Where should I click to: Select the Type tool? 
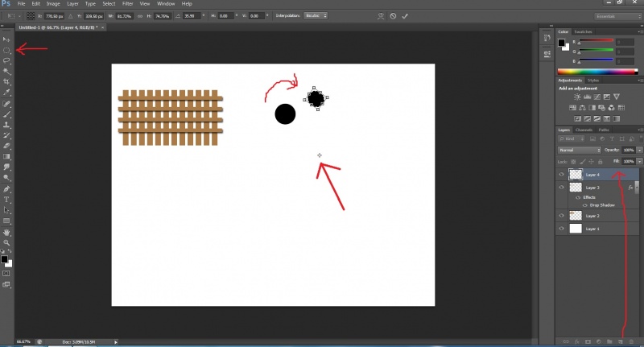[x=6, y=199]
